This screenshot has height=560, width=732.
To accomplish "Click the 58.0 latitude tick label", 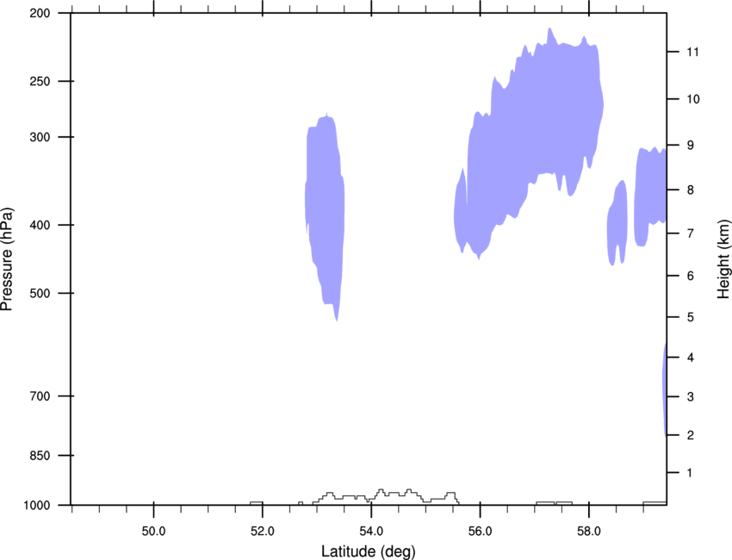I will point(589,532).
